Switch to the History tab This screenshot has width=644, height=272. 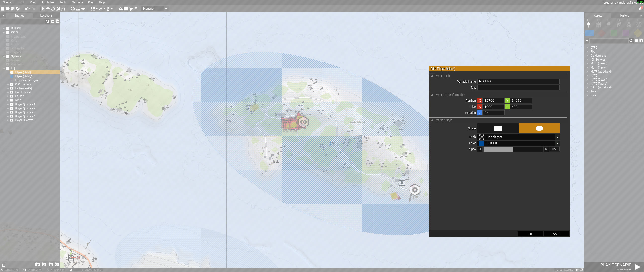[625, 16]
